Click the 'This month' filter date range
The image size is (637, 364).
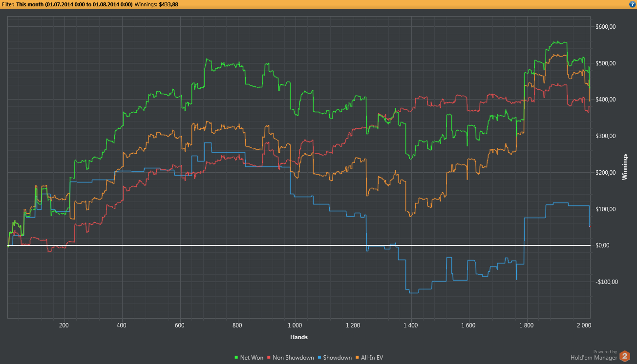click(x=74, y=4)
